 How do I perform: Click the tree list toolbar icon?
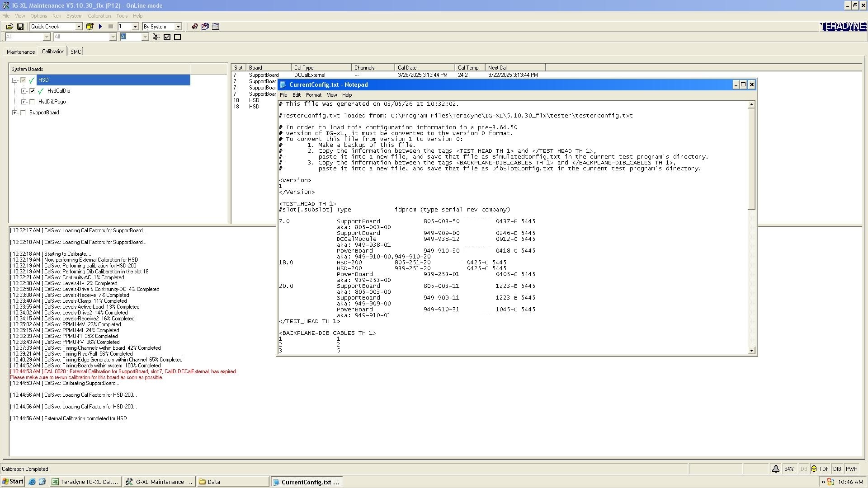156,37
